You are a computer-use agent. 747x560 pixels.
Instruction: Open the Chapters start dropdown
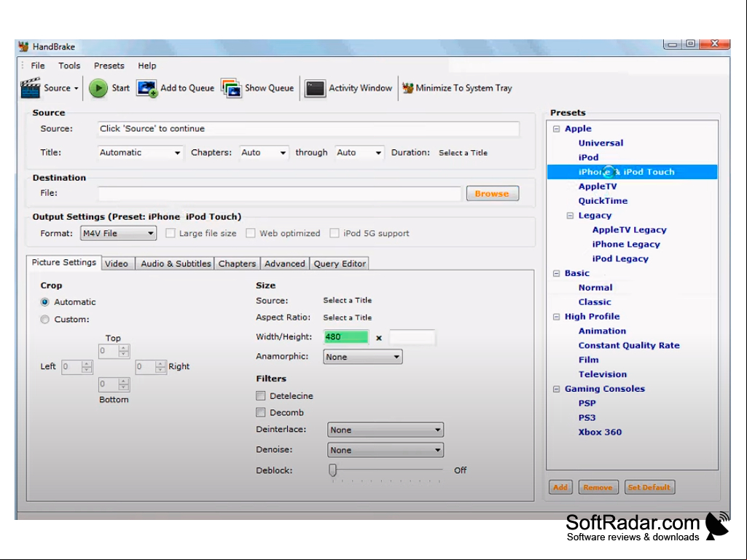[x=263, y=153]
